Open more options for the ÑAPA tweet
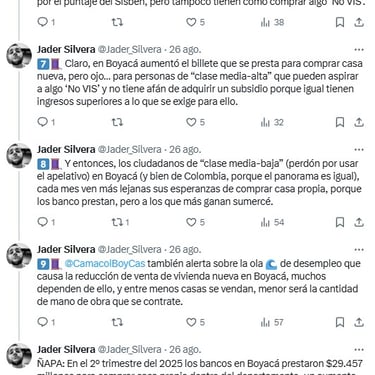Viewport: 375px width, 375px height. 359,350
